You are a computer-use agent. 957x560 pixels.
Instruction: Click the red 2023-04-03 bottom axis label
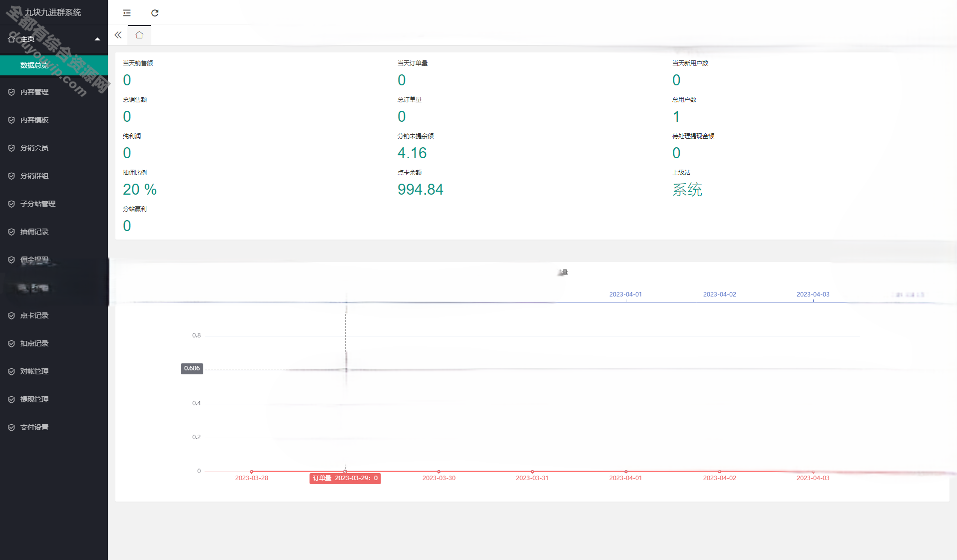coord(813,478)
